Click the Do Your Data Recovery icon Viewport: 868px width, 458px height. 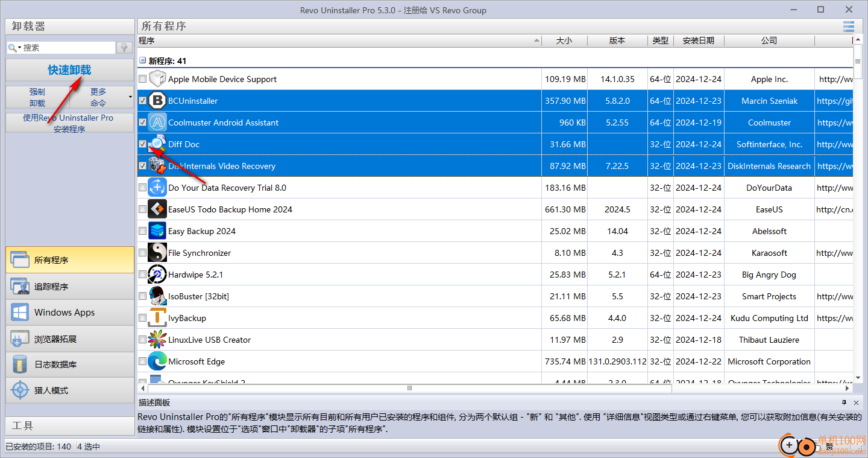pos(157,188)
